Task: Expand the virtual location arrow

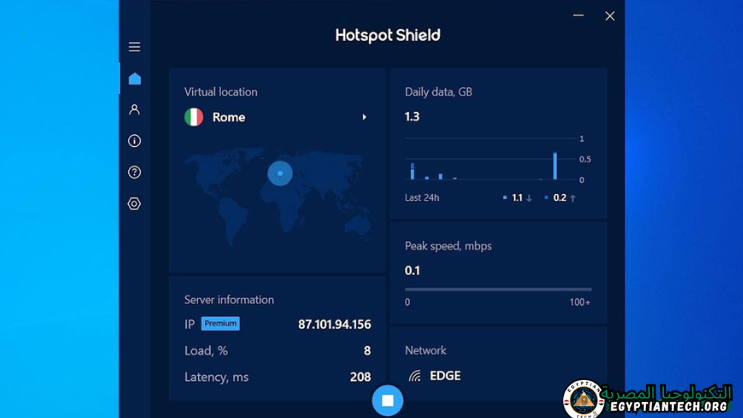Action: click(x=364, y=117)
